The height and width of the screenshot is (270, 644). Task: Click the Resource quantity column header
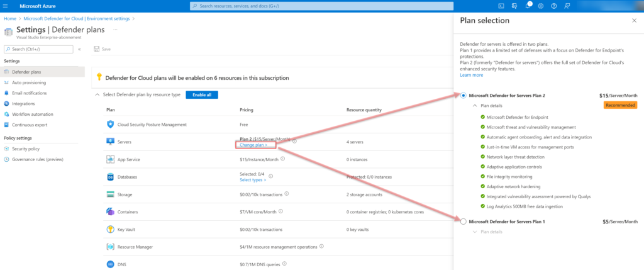(x=364, y=110)
